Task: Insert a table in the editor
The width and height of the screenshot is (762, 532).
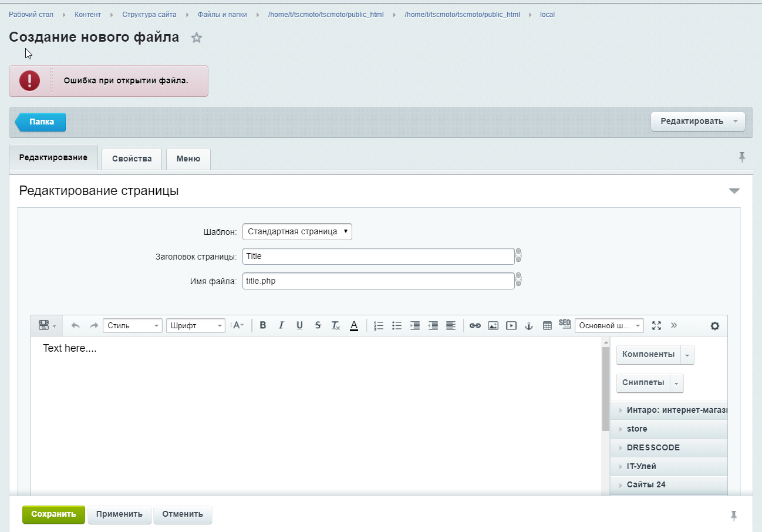Action: pyautogui.click(x=547, y=325)
